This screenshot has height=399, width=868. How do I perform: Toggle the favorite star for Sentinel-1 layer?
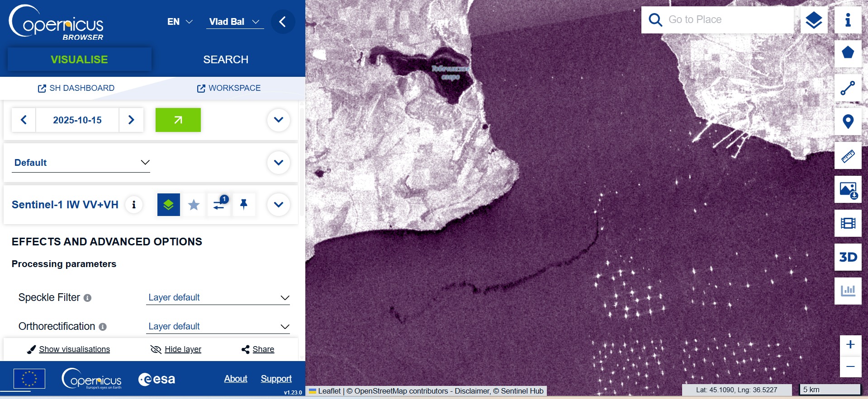(x=194, y=205)
